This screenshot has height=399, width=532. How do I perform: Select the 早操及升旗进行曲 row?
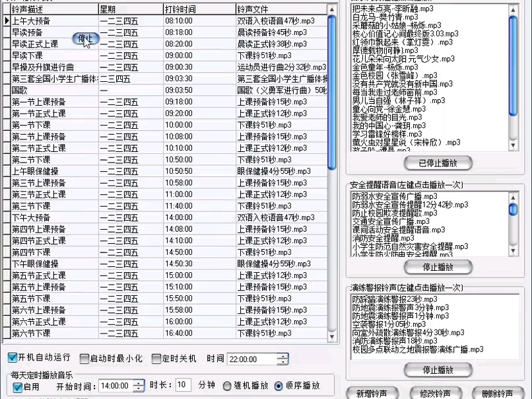pyautogui.click(x=165, y=67)
